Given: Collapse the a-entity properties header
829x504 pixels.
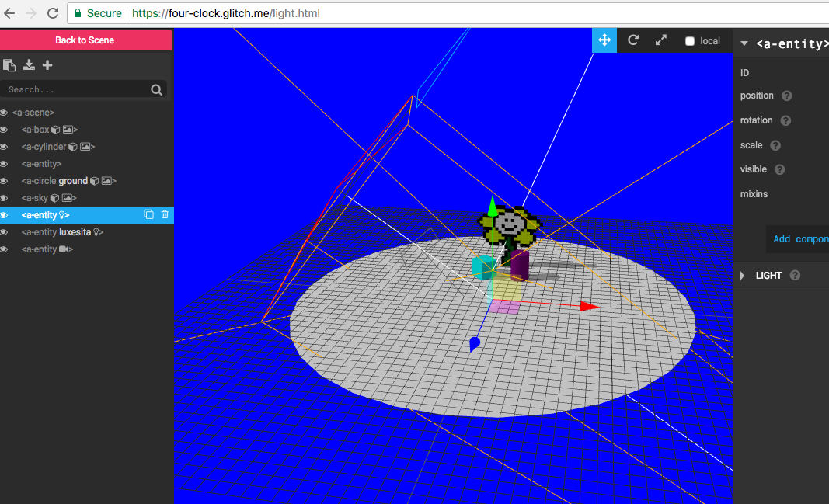Looking at the screenshot, I should pos(744,43).
